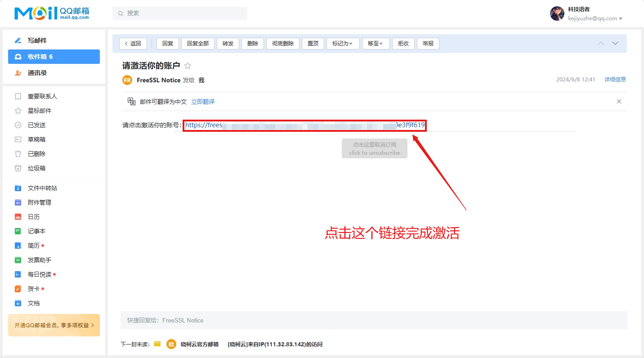Expand the 标记为 dropdown
Screen dimensions: 644x358
pos(343,44)
